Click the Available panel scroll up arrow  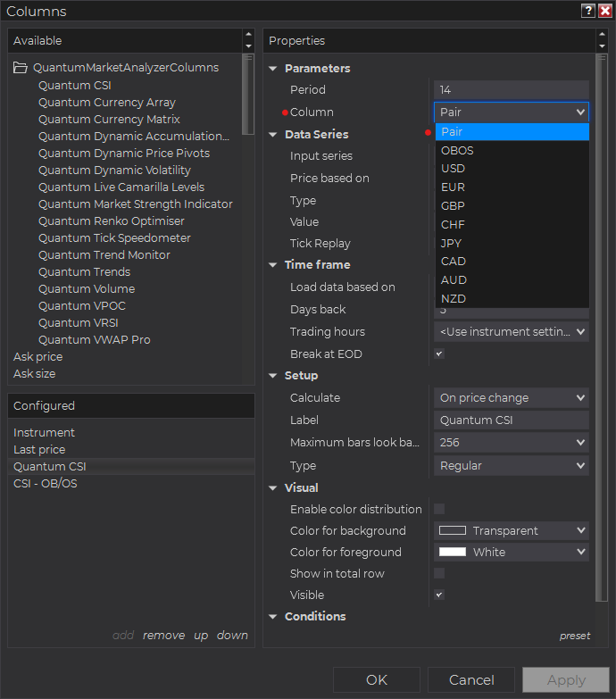[x=248, y=34]
